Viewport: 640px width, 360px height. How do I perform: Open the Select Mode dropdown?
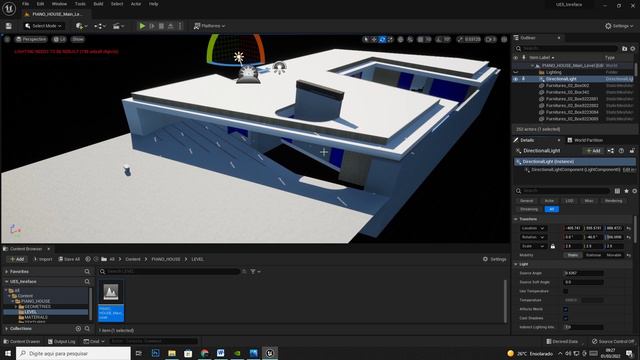[x=43, y=26]
